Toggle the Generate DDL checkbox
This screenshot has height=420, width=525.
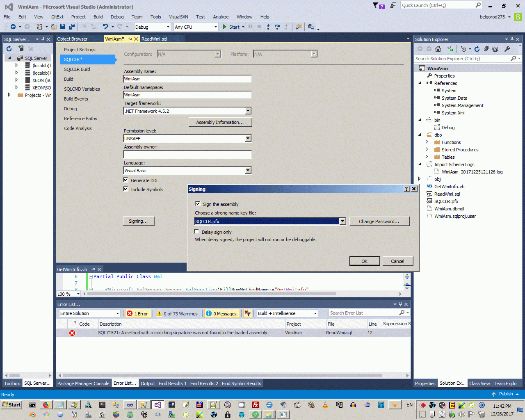[126, 180]
